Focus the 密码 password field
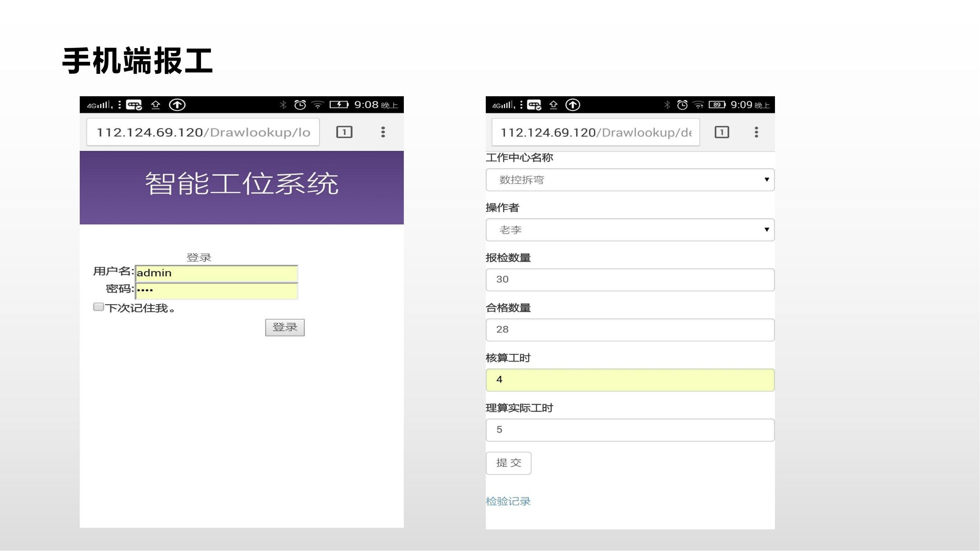The width and height of the screenshot is (980, 551). point(216,291)
